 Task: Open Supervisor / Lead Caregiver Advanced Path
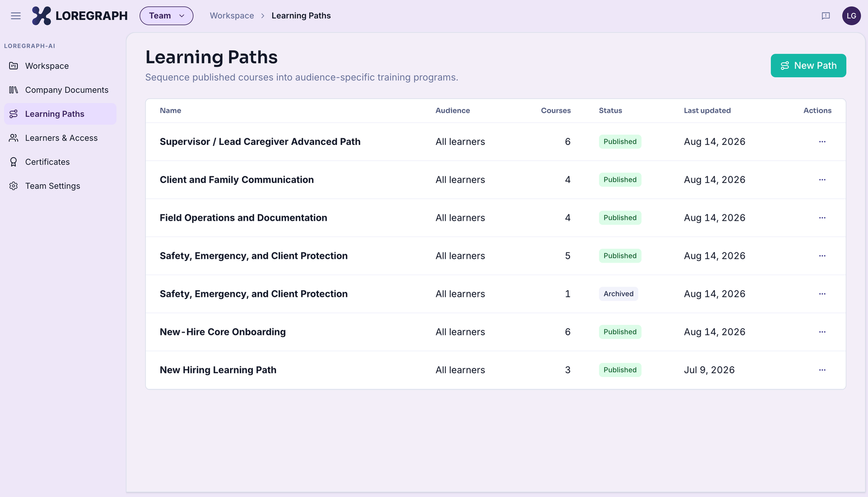pyautogui.click(x=260, y=142)
